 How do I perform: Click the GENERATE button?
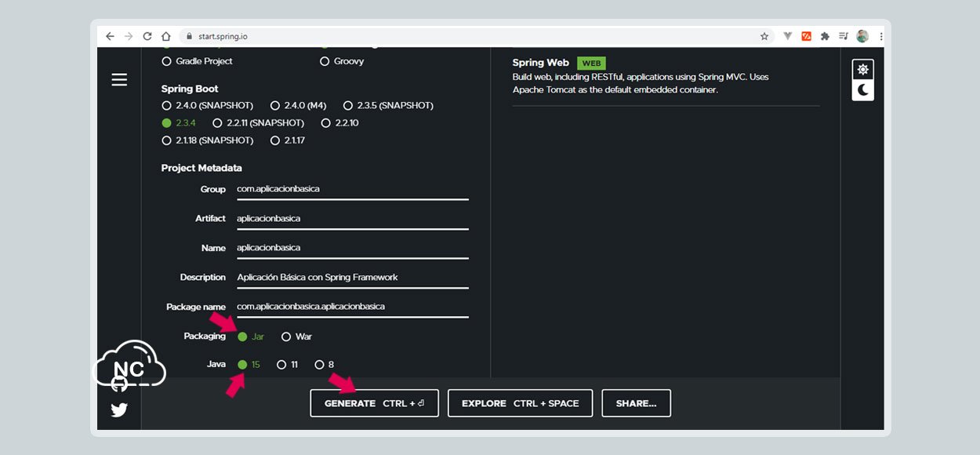click(x=374, y=403)
